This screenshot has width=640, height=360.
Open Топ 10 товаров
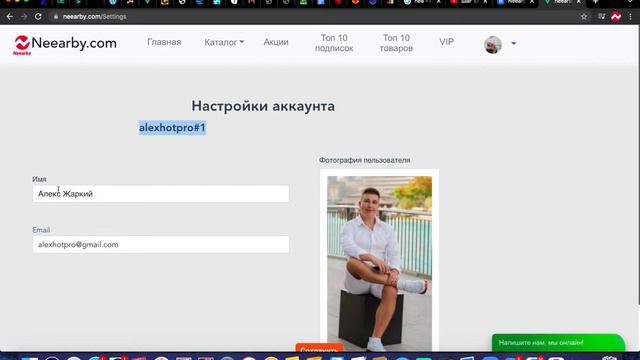coord(396,43)
